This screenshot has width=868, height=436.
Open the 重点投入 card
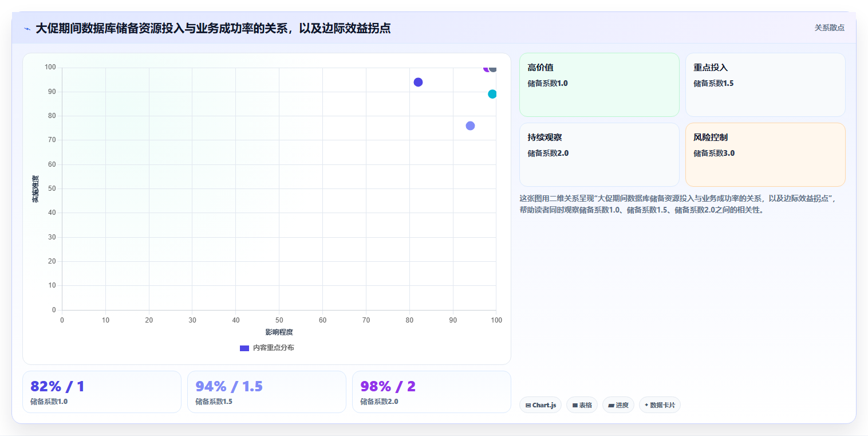[765, 85]
